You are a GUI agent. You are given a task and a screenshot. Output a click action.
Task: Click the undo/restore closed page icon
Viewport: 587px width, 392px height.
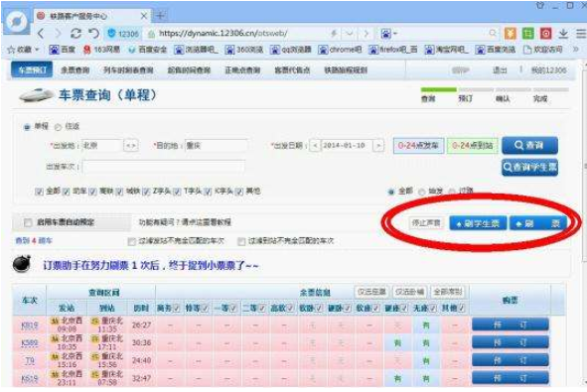pyautogui.click(x=93, y=34)
